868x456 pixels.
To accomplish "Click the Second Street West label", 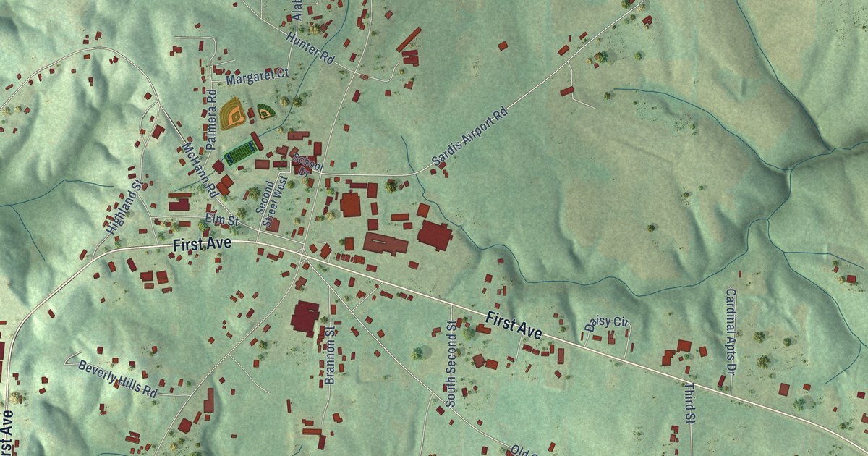I will point(272,201).
